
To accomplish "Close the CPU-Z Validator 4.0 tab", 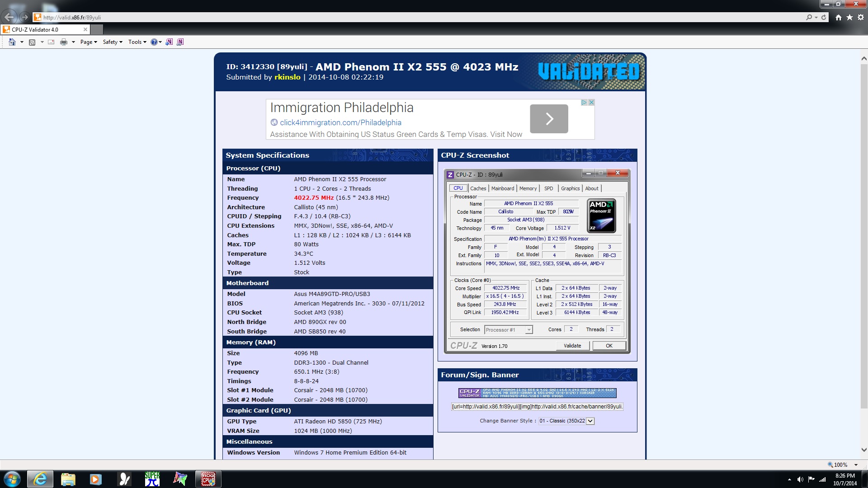I will click(x=85, y=29).
